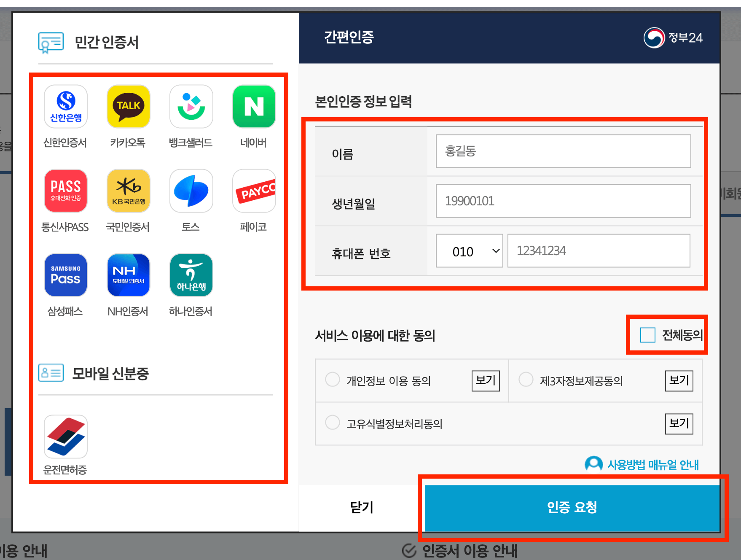Click 보기 for 제3자정보제공동의
The width and height of the screenshot is (741, 560).
click(679, 381)
